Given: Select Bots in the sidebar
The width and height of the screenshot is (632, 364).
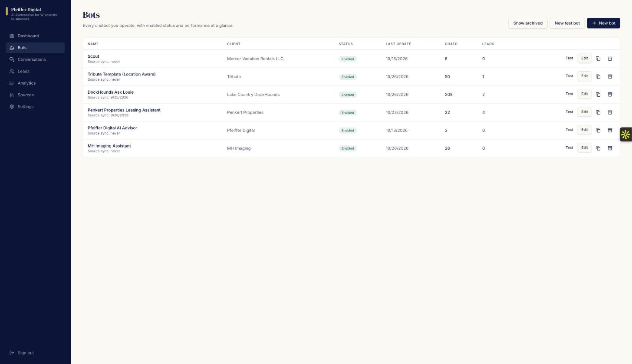Looking at the screenshot, I should coord(35,48).
